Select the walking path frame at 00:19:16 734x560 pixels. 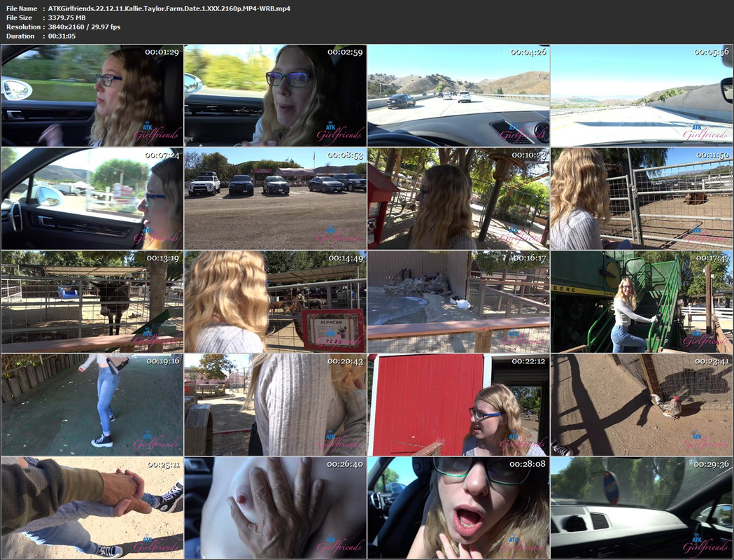(x=92, y=405)
